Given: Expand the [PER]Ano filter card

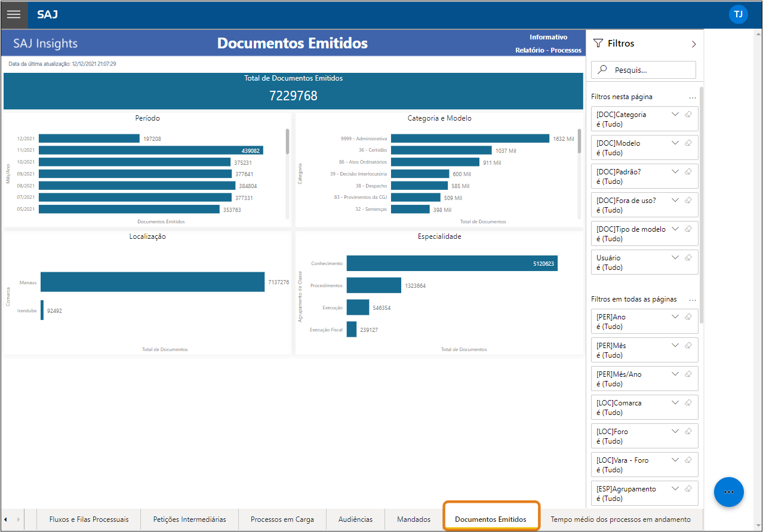Looking at the screenshot, I should coord(675,316).
